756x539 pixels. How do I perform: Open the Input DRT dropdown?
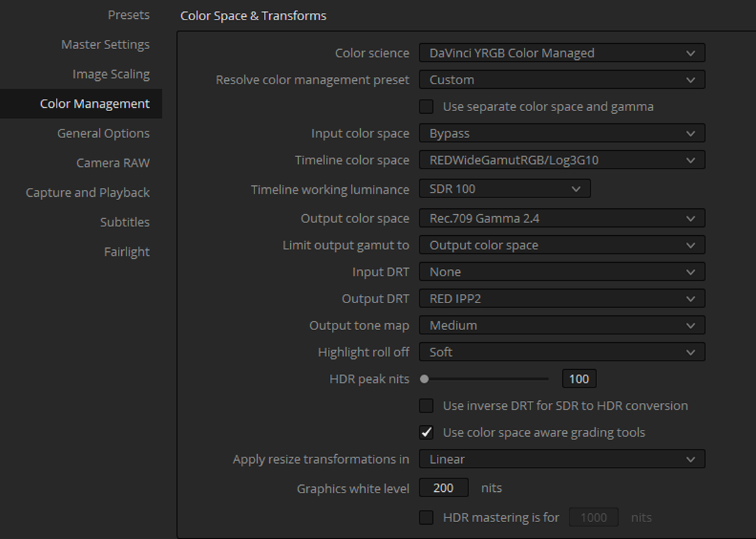coord(562,272)
